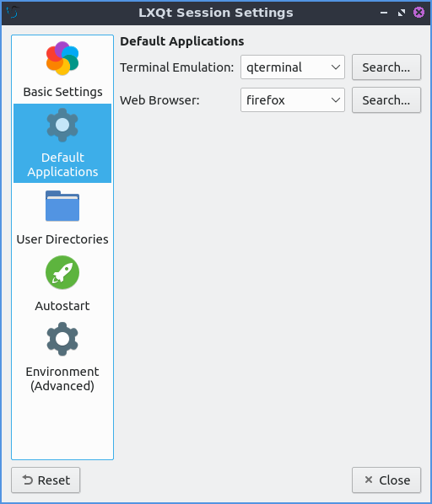Select the Environment (Advanced) text label

tap(62, 378)
